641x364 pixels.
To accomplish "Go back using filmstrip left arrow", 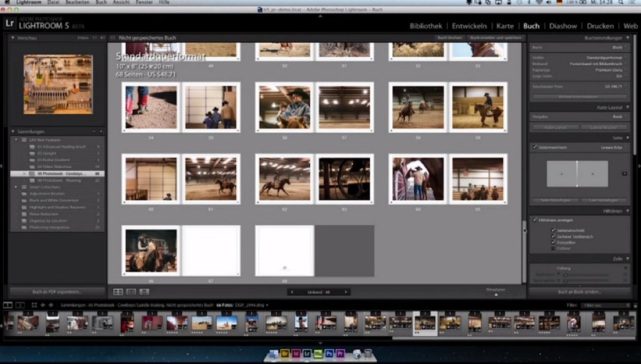I will [x=43, y=305].
